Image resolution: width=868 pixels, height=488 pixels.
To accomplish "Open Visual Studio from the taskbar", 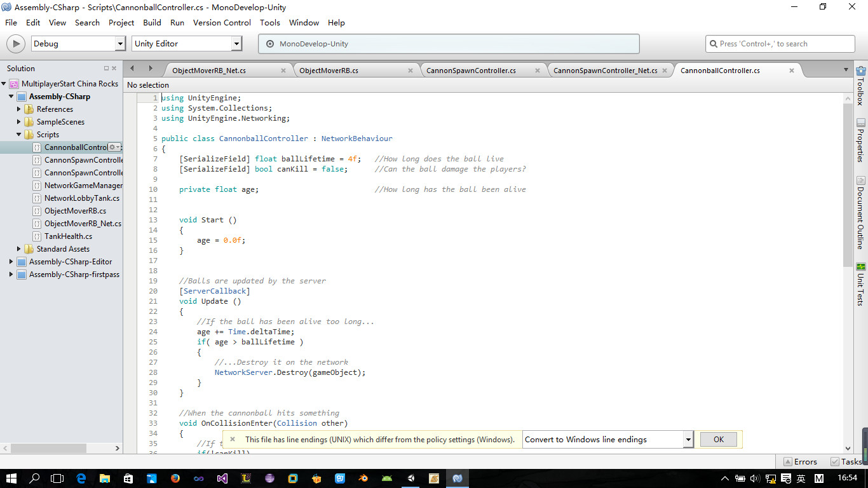I will coord(222,478).
